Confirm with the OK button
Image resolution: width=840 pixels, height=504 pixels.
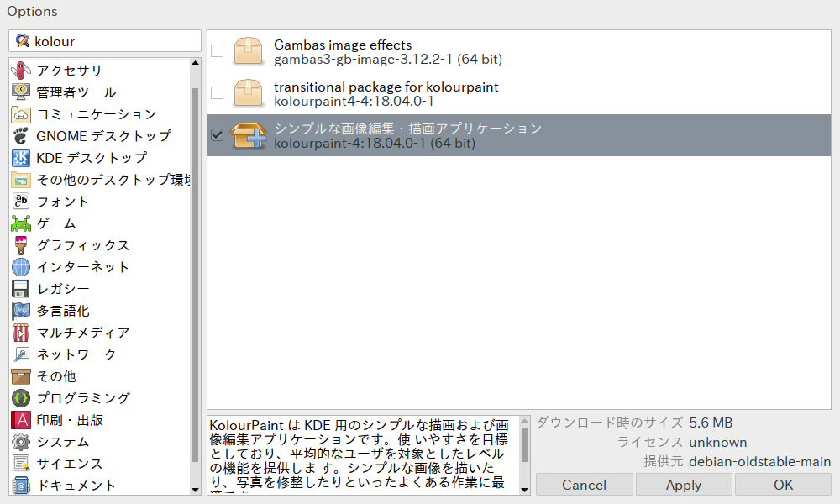(x=783, y=485)
